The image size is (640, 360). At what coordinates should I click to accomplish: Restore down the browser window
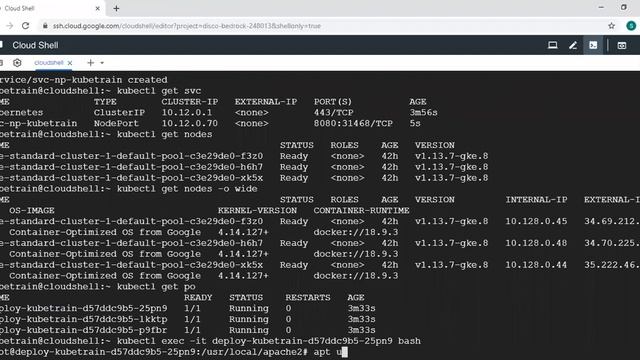pyautogui.click(x=624, y=7)
